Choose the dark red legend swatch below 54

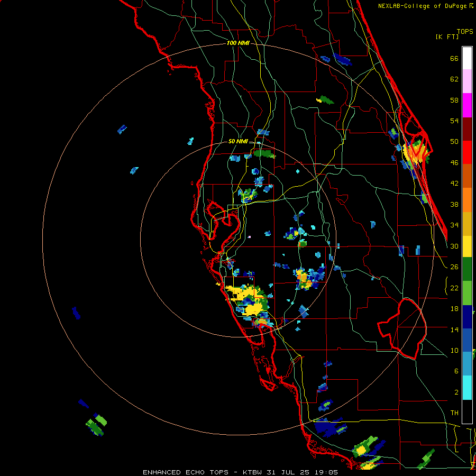pyautogui.click(x=467, y=129)
